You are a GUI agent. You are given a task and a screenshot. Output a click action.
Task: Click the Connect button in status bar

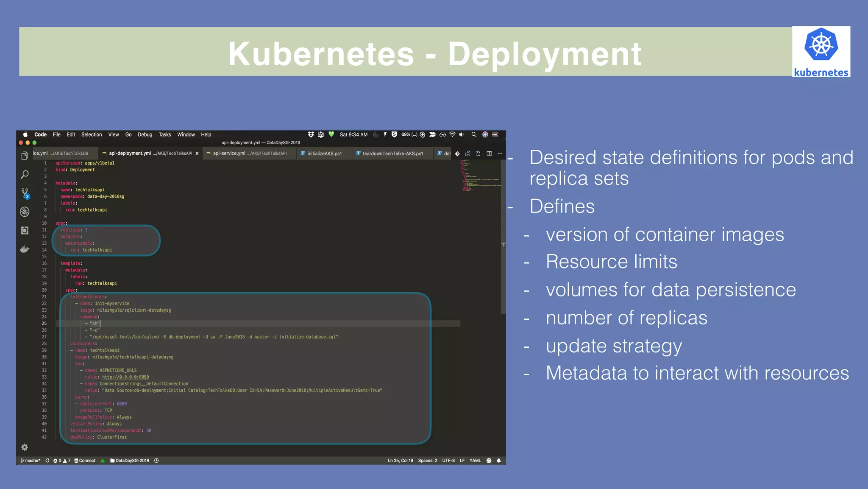85,461
